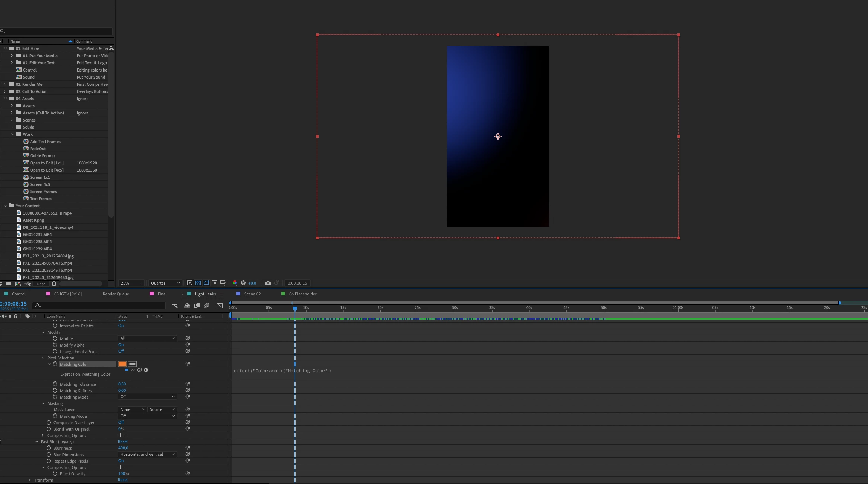
Task: Open the Quarter resolution dropdown
Action: [165, 283]
